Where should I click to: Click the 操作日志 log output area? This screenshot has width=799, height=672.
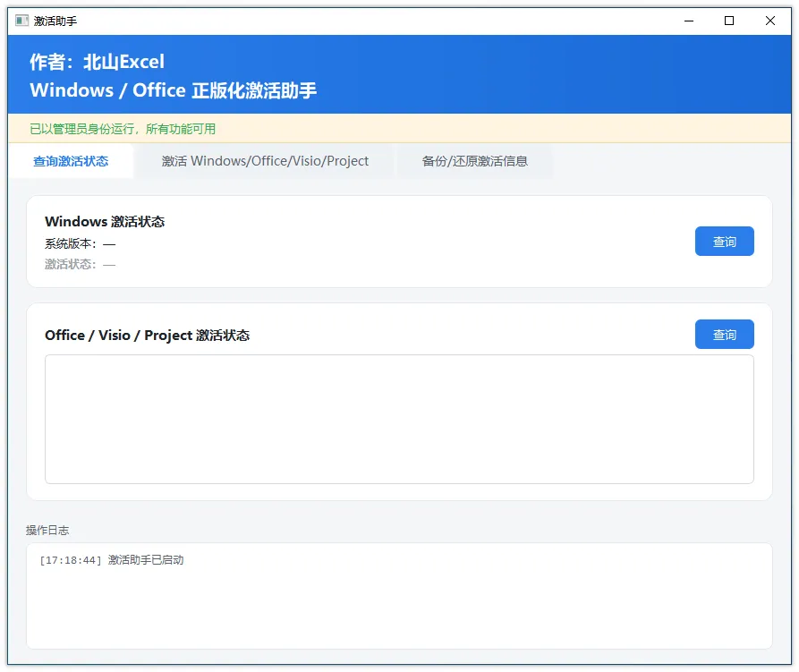pyautogui.click(x=399, y=596)
